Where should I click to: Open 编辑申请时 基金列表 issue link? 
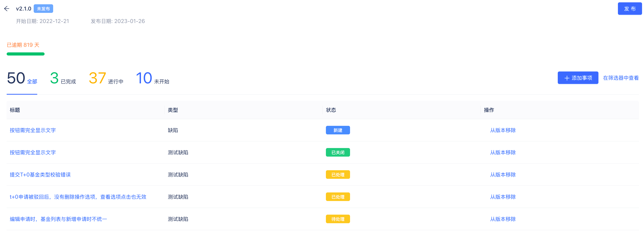click(x=58, y=219)
